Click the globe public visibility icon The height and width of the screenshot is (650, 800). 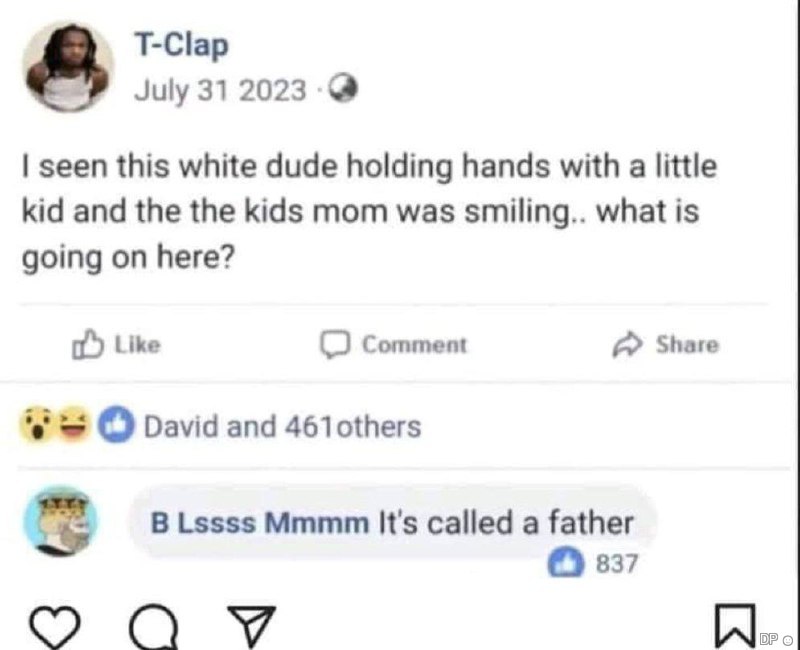click(345, 91)
